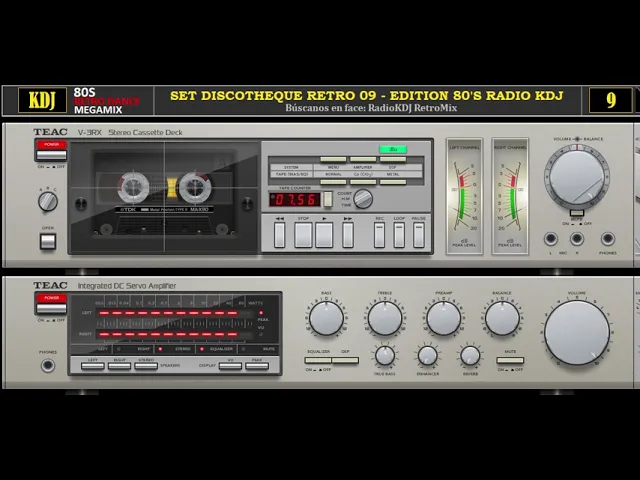Image resolution: width=640 pixels, height=480 pixels.
Task: Click the EQUALIZER indicator light
Action: click(x=202, y=349)
